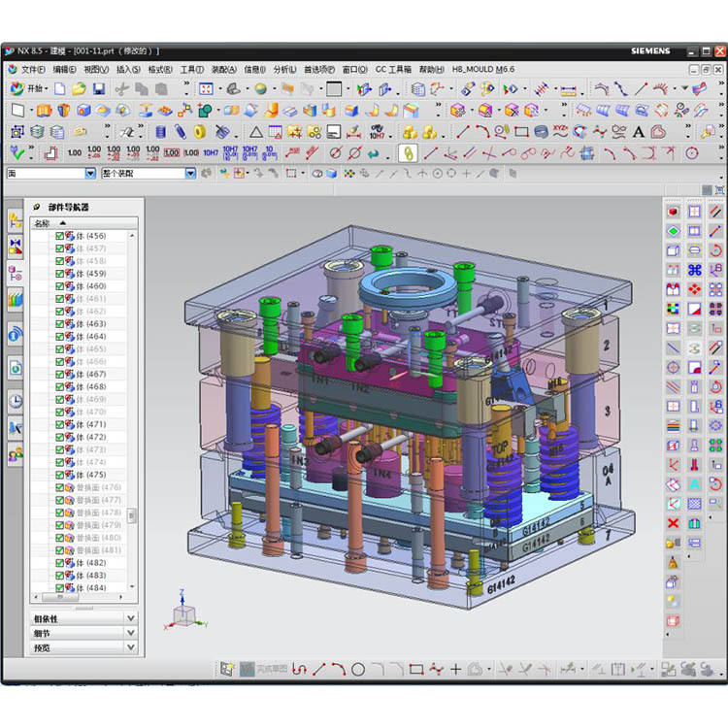Open the 文件(F) menu
This screenshot has height=728, width=728.
pyautogui.click(x=27, y=70)
